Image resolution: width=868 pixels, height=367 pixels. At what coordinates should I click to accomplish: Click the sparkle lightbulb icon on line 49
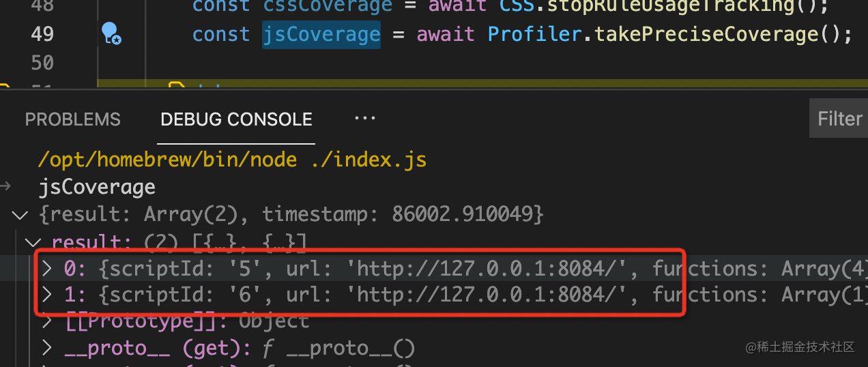[x=111, y=33]
